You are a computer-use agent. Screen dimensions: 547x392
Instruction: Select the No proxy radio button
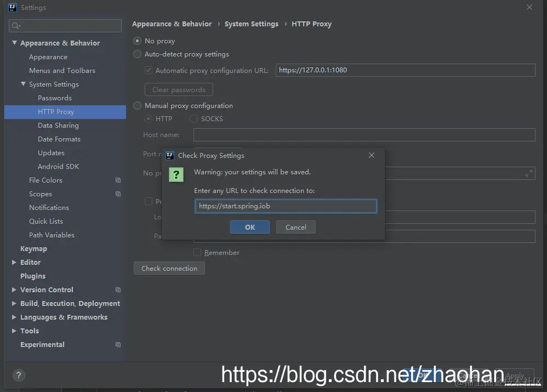[138, 41]
